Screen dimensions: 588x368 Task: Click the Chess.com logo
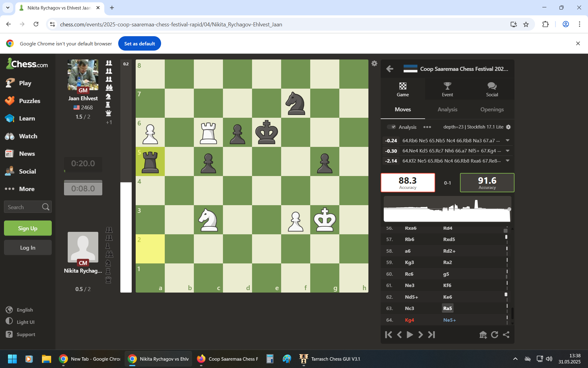pyautogui.click(x=27, y=64)
